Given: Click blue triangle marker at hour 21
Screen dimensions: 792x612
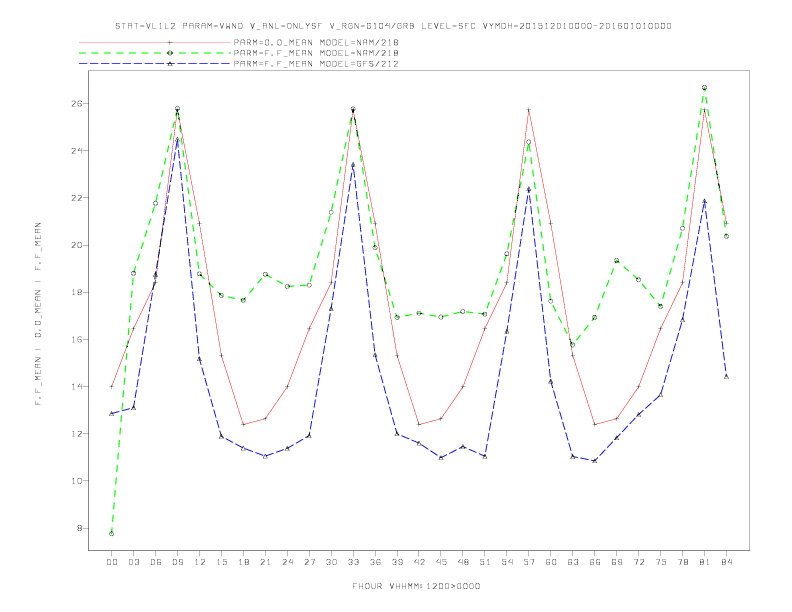Looking at the screenshot, I should pyautogui.click(x=265, y=456).
